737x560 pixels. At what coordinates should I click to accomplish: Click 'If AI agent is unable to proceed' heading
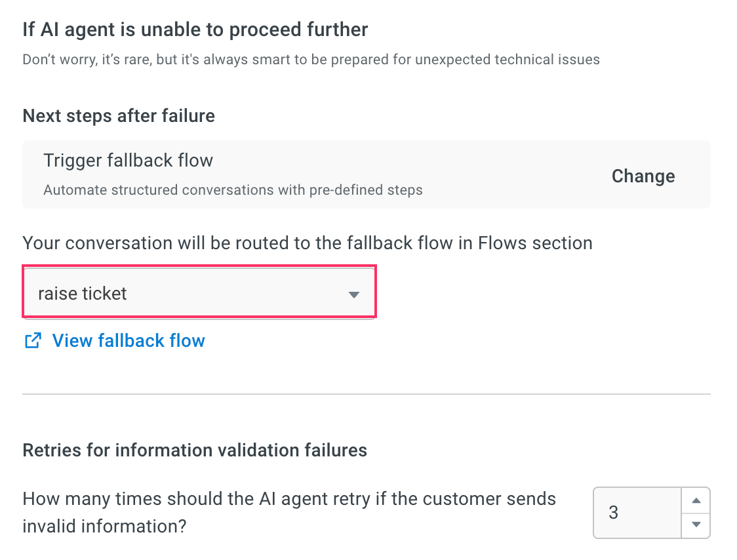195,30
